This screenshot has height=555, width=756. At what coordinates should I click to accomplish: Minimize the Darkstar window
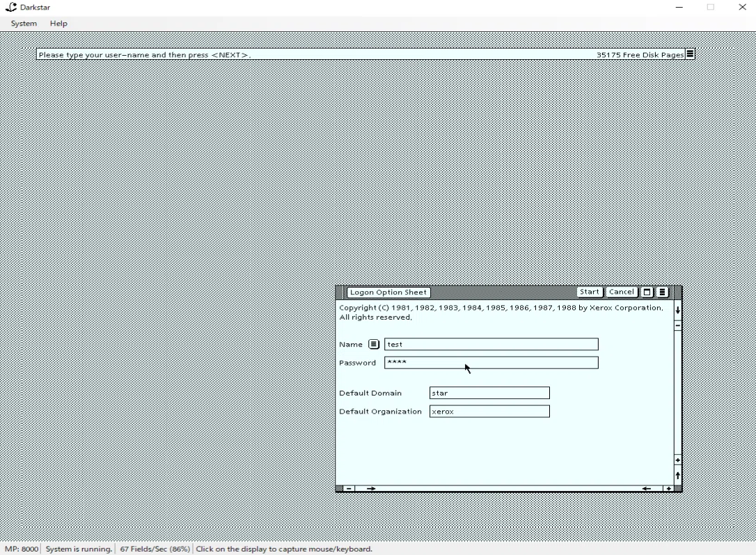point(679,7)
